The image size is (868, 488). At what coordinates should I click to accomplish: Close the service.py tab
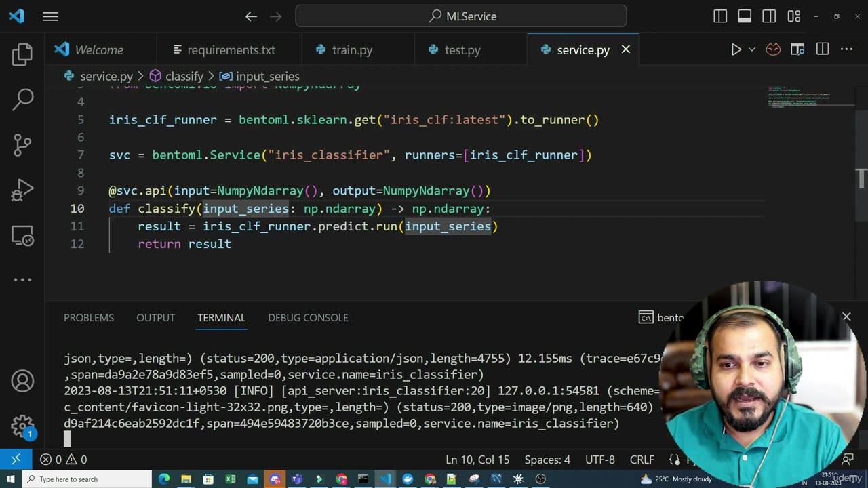pos(626,49)
